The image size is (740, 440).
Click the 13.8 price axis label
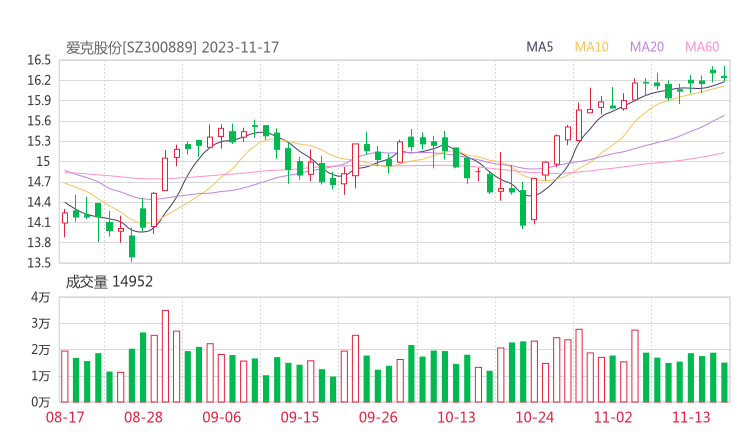click(39, 243)
